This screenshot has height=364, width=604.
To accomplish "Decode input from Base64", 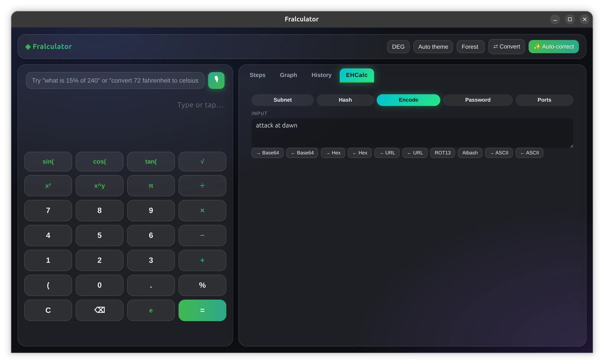I will tap(302, 153).
